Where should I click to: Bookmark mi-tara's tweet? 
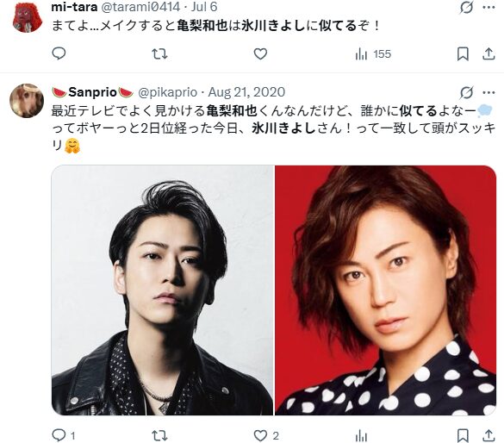[463, 54]
